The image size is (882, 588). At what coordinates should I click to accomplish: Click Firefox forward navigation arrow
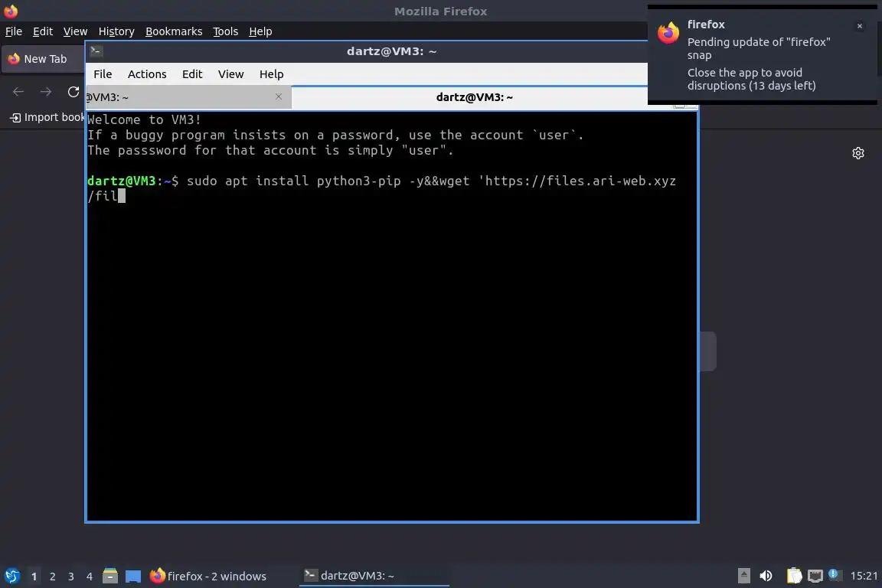46,92
